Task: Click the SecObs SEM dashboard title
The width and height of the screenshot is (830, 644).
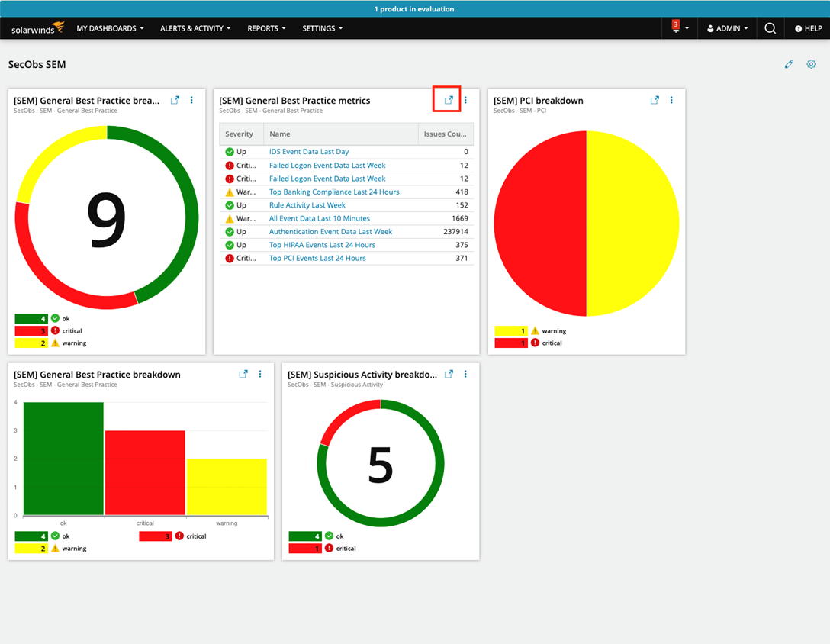Action: pos(37,64)
